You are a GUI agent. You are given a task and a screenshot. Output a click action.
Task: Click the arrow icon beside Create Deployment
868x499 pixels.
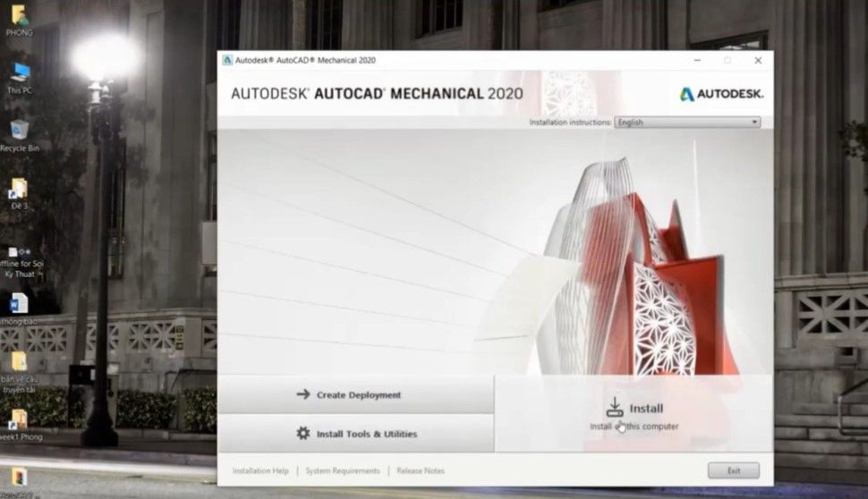[302, 393]
